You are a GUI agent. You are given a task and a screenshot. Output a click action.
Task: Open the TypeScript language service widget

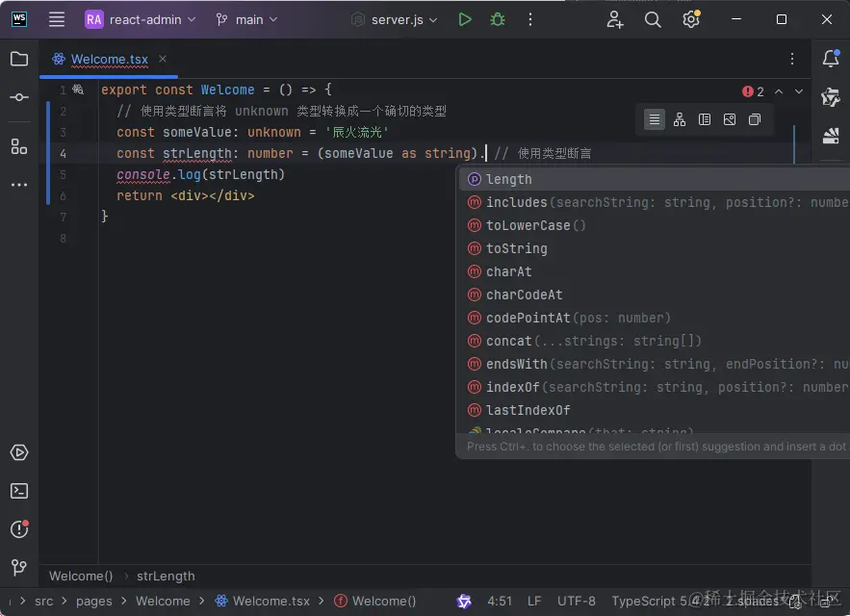coord(659,601)
